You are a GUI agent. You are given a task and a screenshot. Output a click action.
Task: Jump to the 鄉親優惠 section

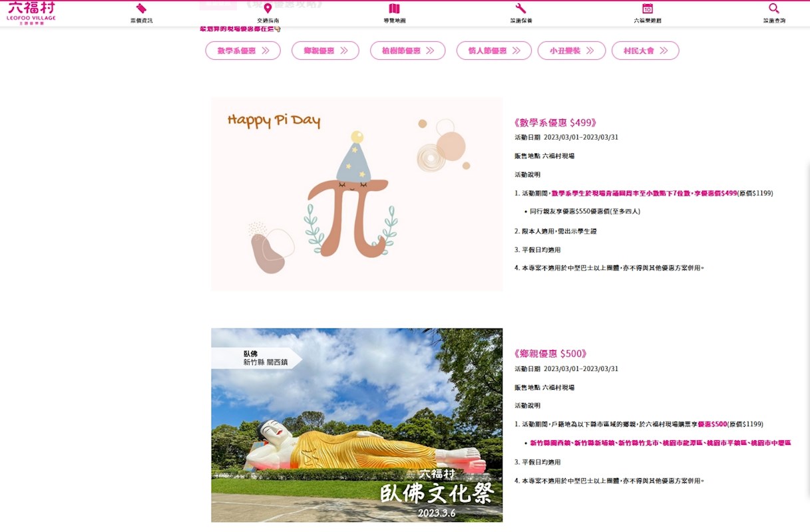coord(325,51)
